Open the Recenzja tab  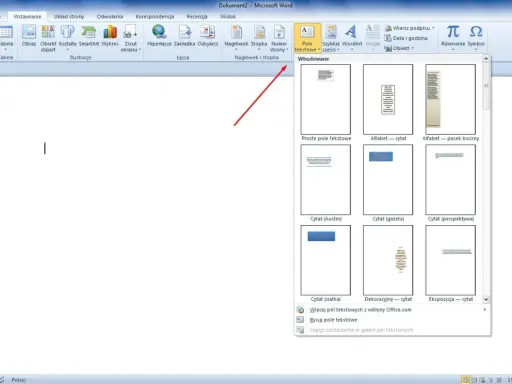tap(197, 16)
